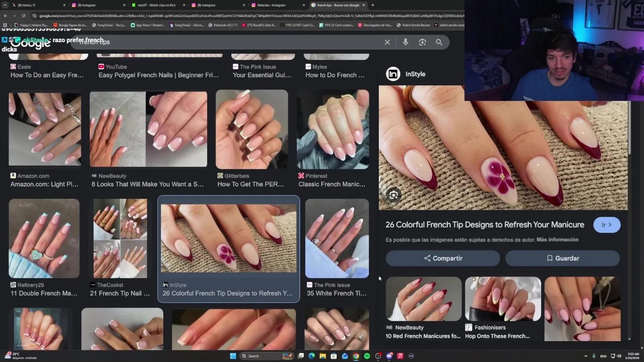The width and height of the screenshot is (644, 362).
Task: Click the ENG language indicator
Action: [603, 356]
